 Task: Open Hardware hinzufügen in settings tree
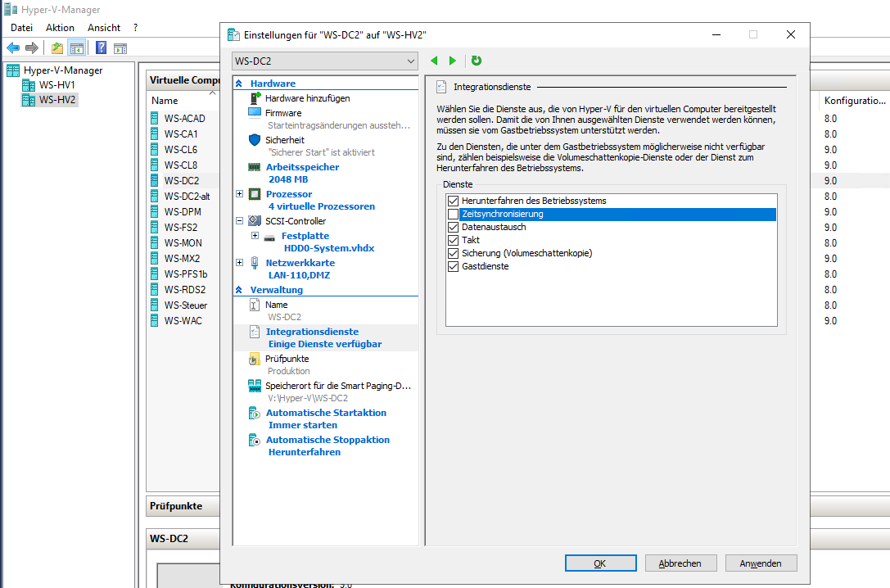307,98
